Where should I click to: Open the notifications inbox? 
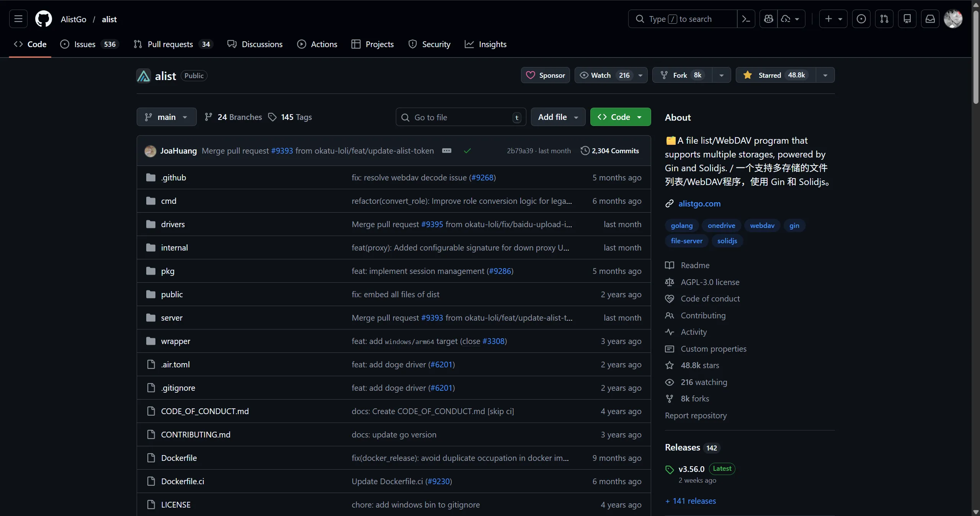click(930, 19)
